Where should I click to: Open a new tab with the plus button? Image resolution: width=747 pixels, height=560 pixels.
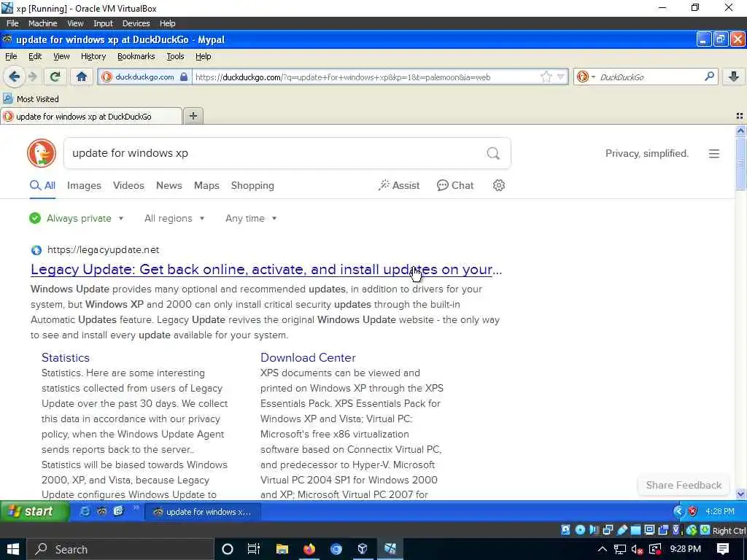point(193,116)
